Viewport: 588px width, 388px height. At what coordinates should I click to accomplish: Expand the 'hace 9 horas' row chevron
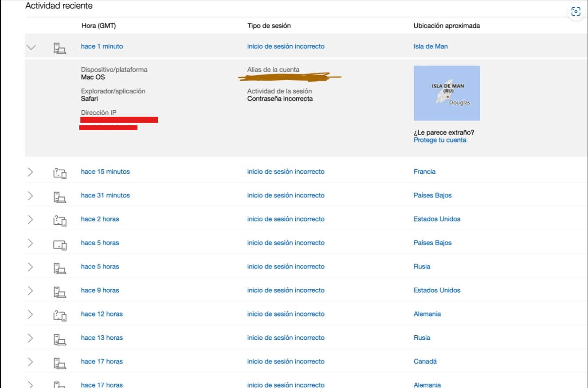point(30,291)
